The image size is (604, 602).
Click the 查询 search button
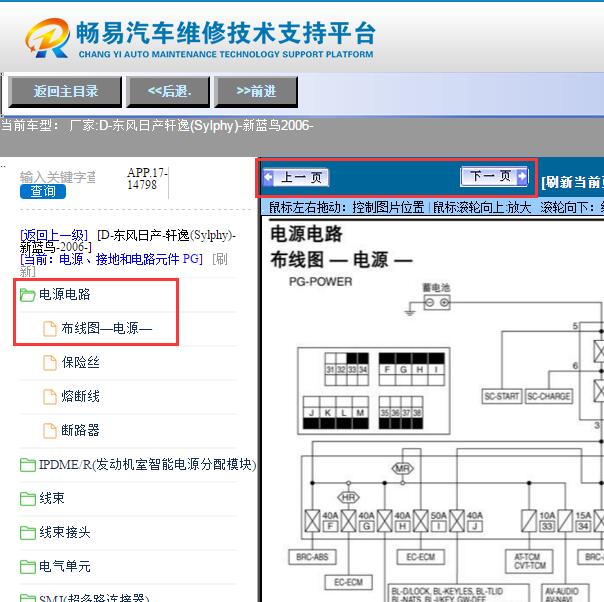tap(43, 191)
